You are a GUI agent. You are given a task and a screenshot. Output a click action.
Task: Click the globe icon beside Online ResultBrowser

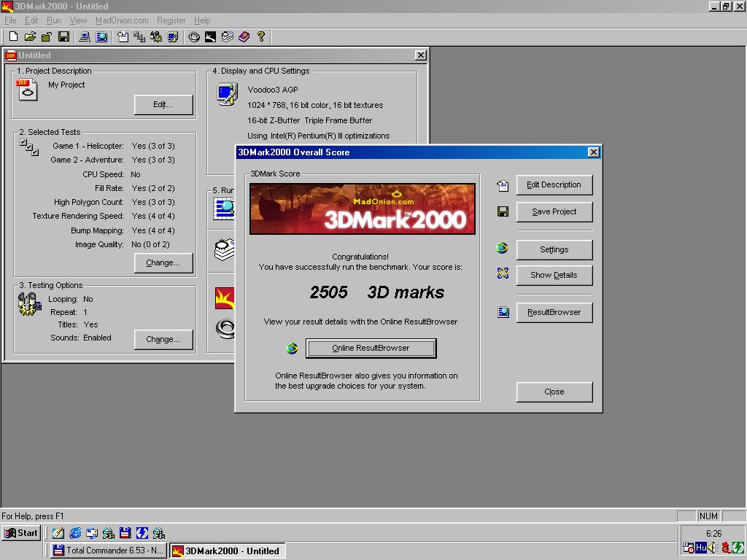tap(292, 349)
